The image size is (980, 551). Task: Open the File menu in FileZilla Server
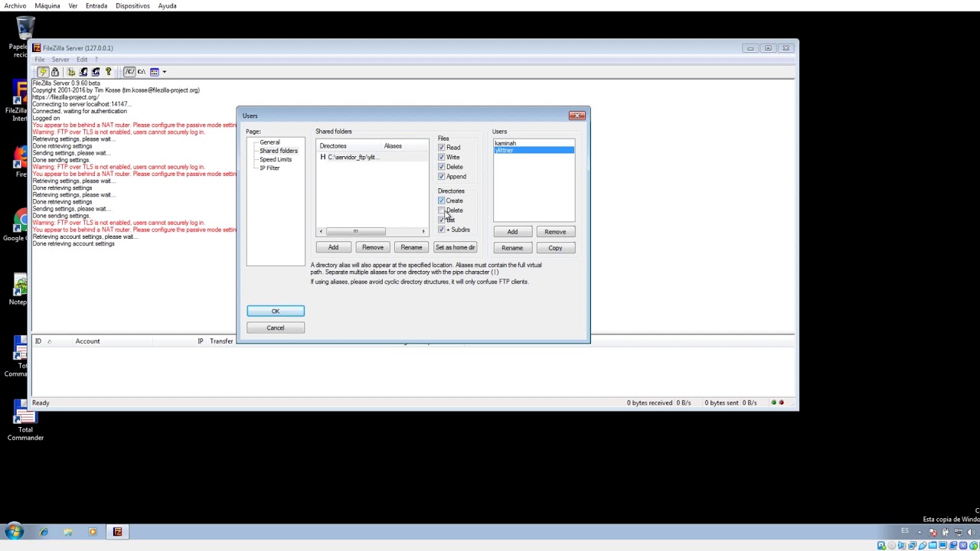click(39, 60)
